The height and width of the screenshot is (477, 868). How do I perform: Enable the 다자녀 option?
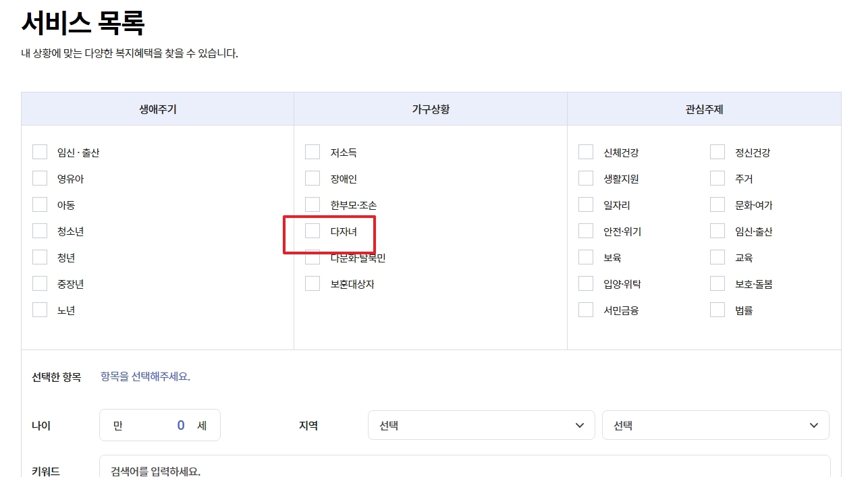coord(313,231)
